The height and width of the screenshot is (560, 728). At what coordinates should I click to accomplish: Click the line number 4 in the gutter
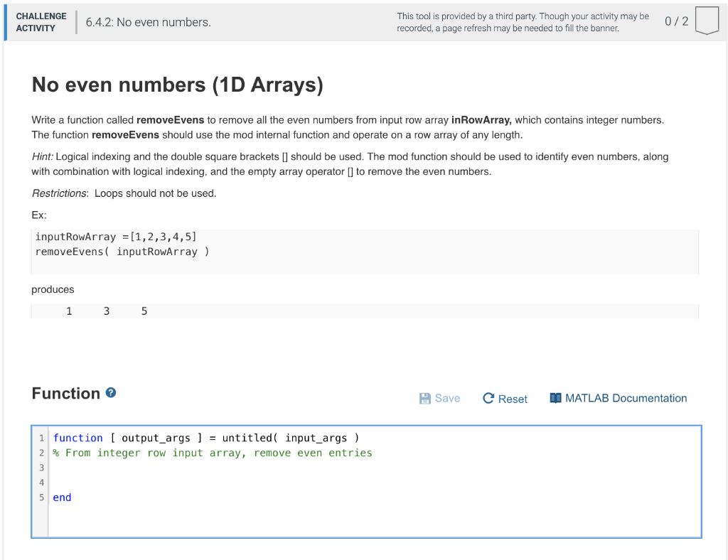point(41,482)
